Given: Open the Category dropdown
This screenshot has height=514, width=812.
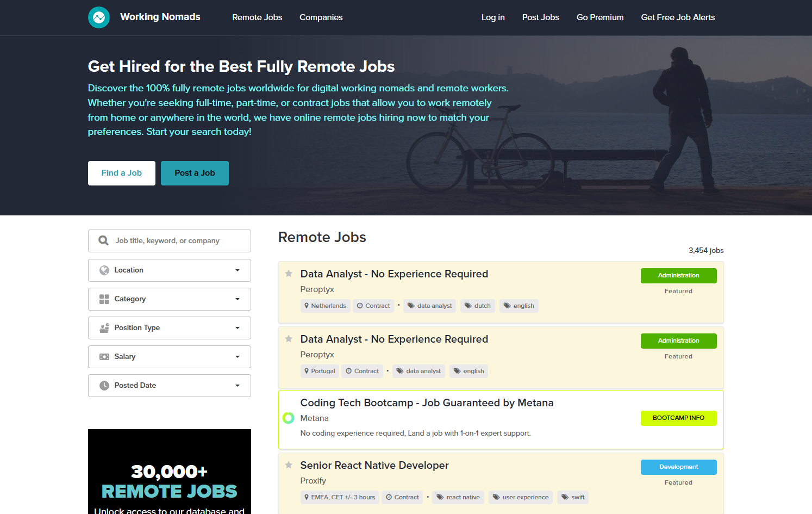Looking at the screenshot, I should click(170, 299).
